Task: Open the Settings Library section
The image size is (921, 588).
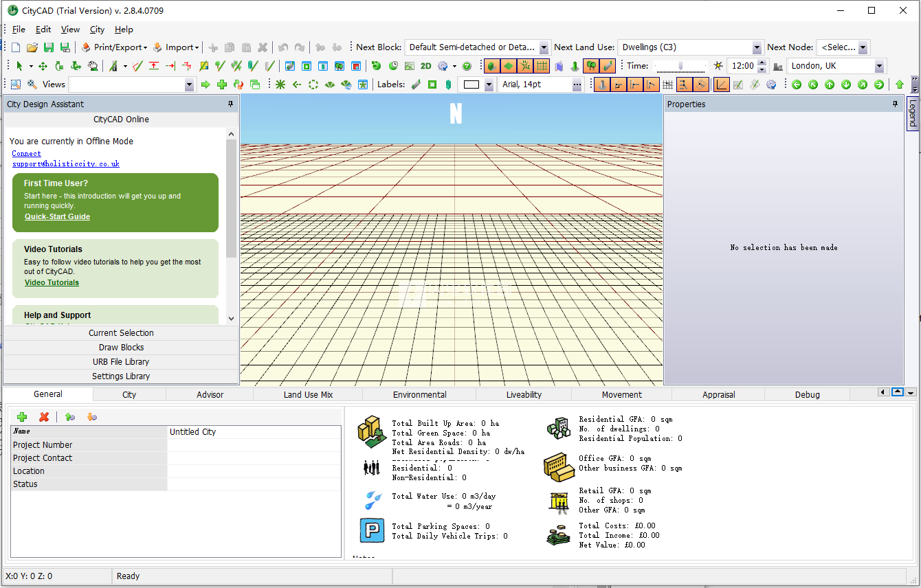Action: [122, 376]
